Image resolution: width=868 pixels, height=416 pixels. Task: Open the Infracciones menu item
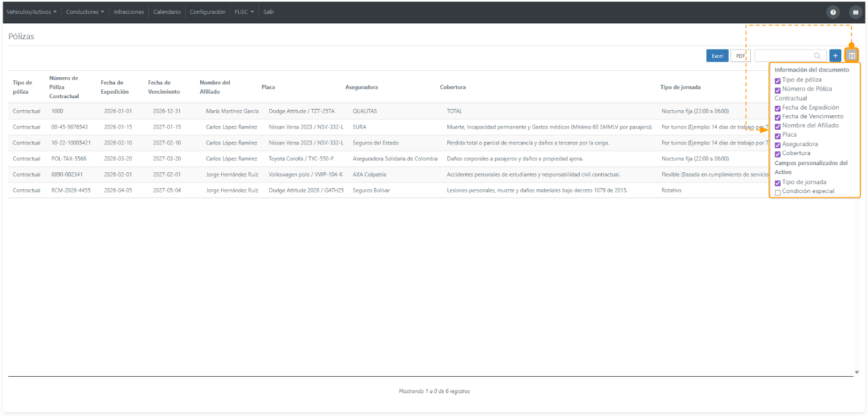tap(129, 12)
